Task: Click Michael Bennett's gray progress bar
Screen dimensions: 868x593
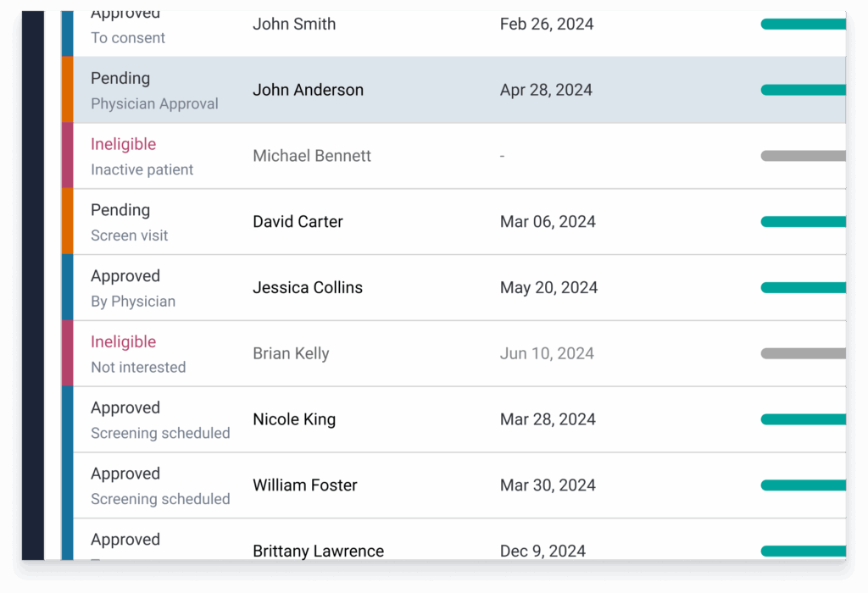Action: point(804,156)
